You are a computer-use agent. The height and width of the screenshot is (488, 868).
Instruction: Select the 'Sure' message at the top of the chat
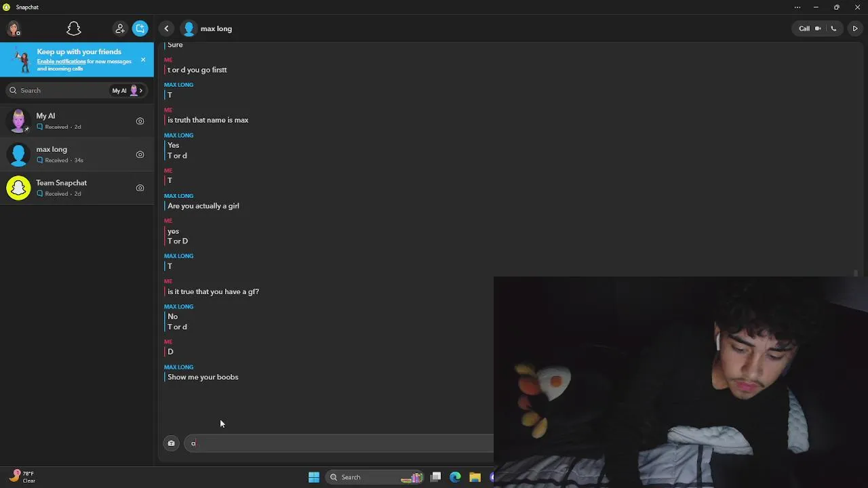[175, 45]
